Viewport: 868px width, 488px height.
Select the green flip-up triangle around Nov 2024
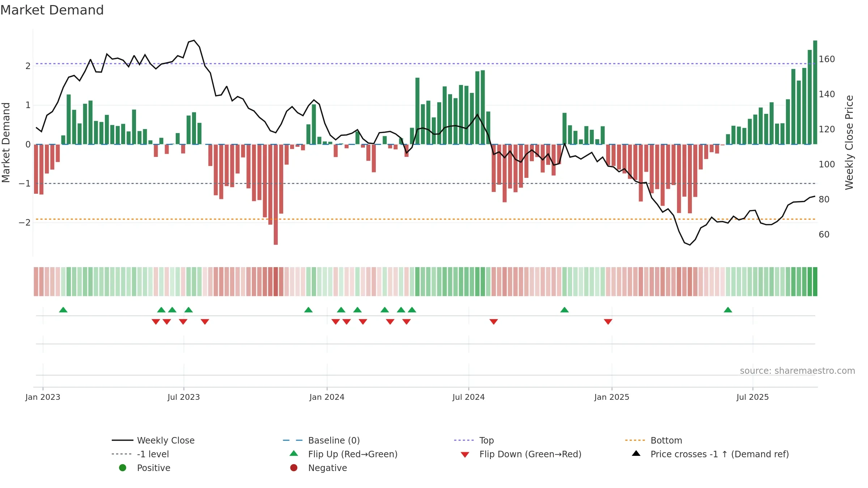click(x=565, y=310)
